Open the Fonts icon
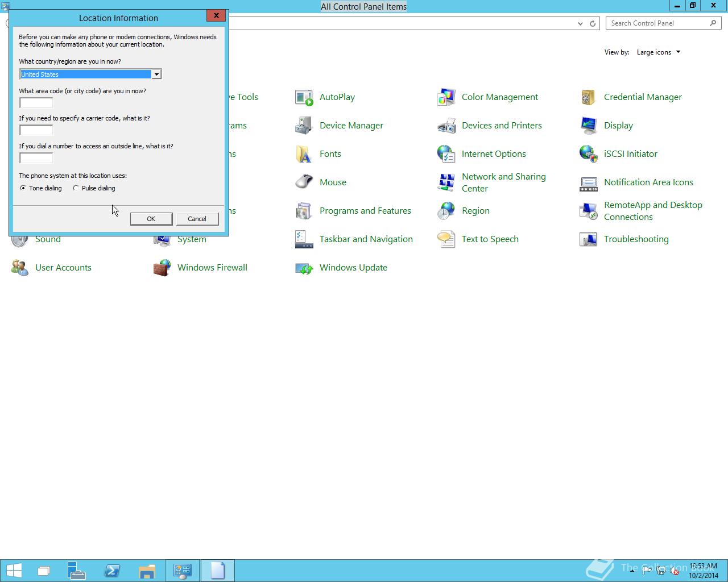Viewport: 728px width, 582px height. (304, 154)
